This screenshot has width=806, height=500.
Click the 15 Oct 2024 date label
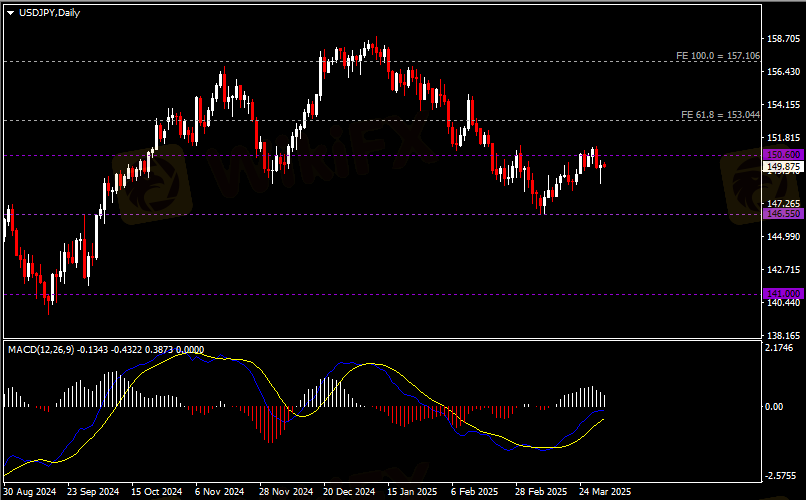(157, 492)
